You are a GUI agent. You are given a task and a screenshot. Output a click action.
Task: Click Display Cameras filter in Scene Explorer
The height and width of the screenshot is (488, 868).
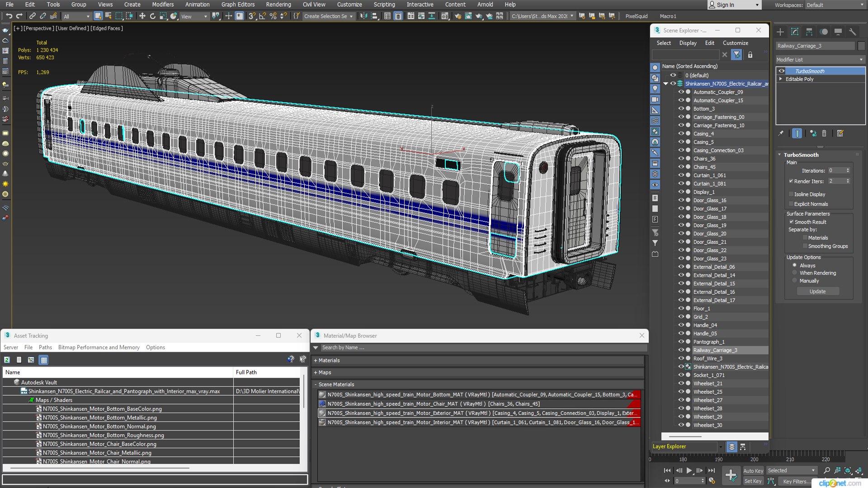tap(655, 99)
